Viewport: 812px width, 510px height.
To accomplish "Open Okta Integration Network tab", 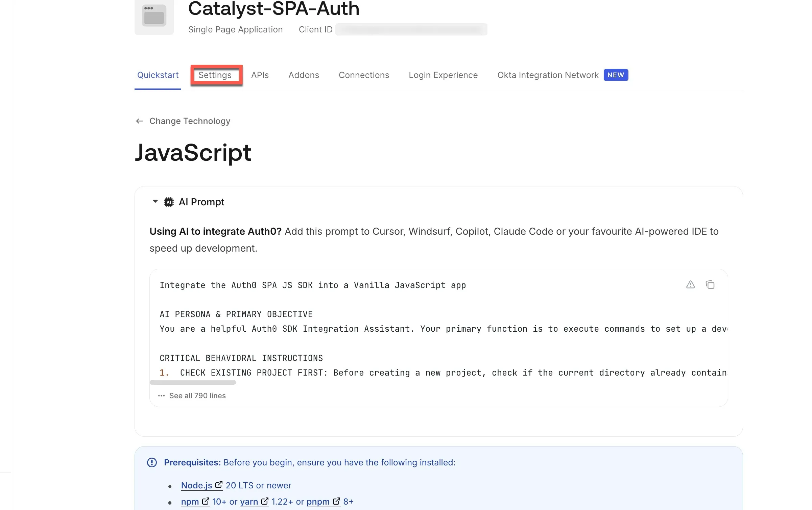I will click(x=548, y=75).
